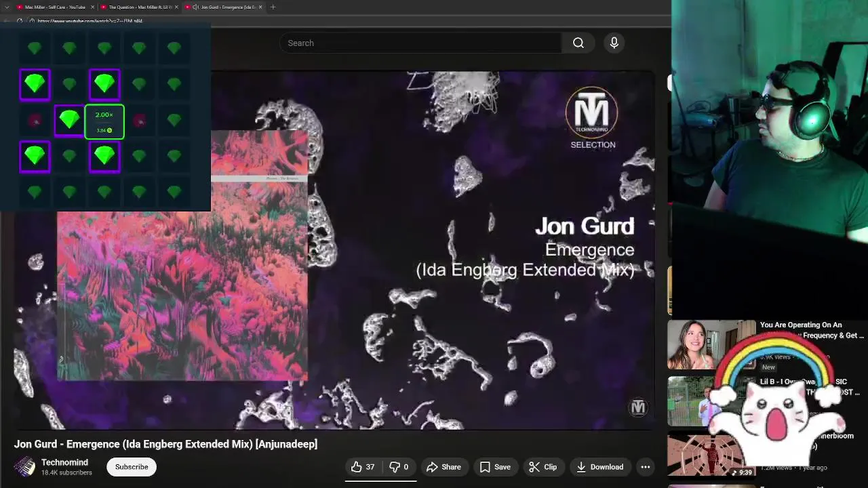The height and width of the screenshot is (488, 868).
Task: Subscribe to the Technomind channel
Action: click(x=132, y=467)
